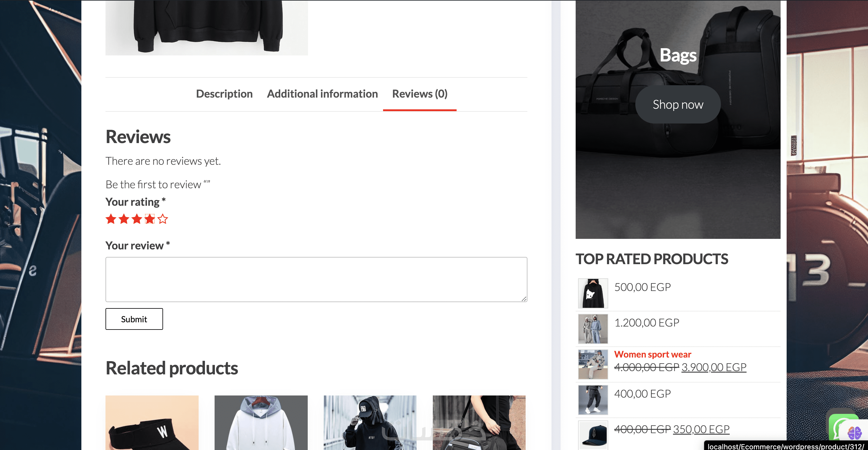Select the third rating star

(137, 219)
